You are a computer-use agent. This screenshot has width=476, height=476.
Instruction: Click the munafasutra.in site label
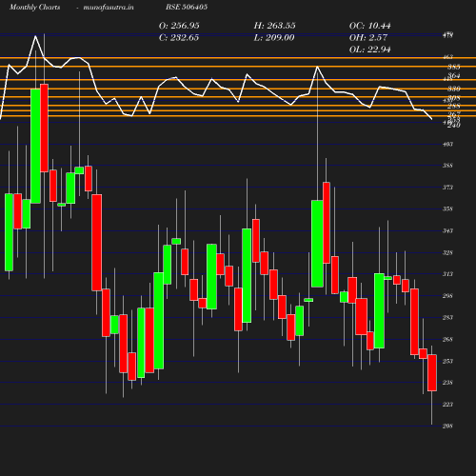click(109, 7)
